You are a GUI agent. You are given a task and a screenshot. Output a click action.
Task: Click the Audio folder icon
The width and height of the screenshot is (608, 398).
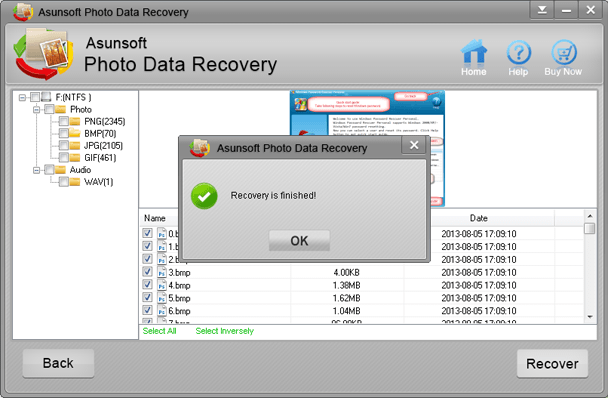(x=60, y=170)
